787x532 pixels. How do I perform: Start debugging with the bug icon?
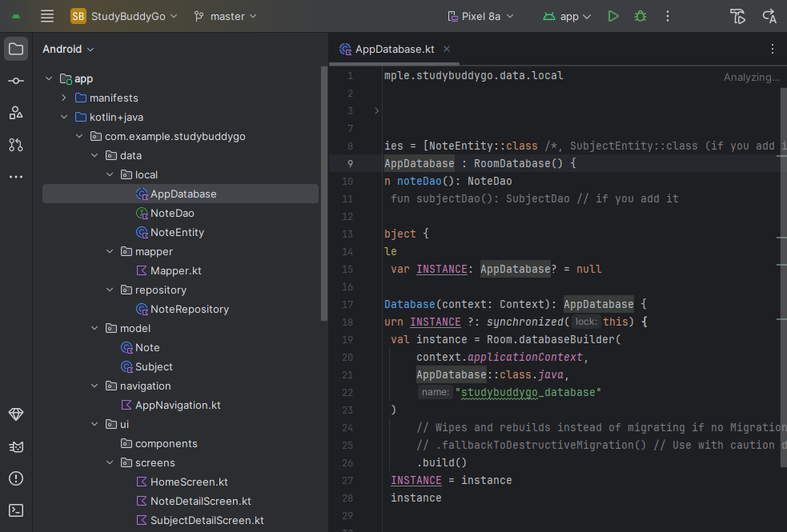click(640, 16)
